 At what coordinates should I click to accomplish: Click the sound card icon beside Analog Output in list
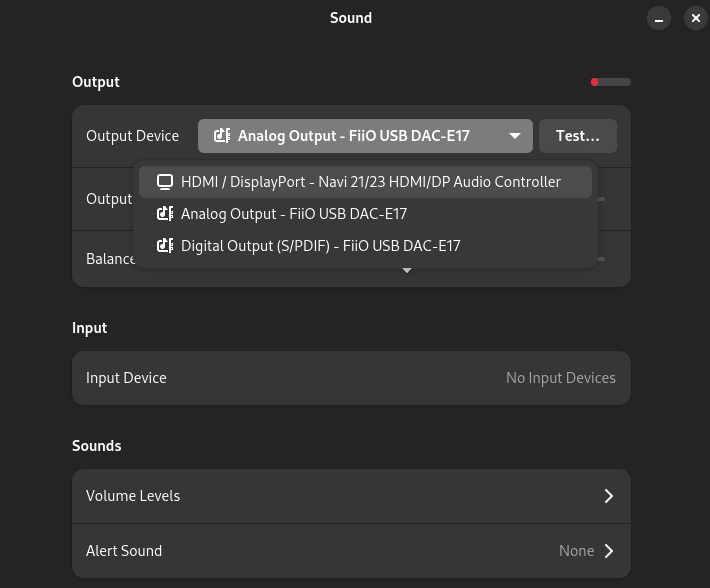click(x=165, y=214)
